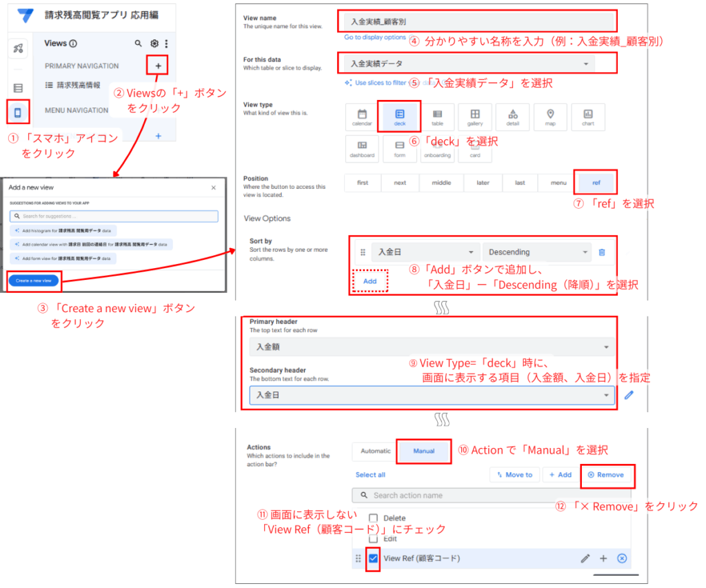
Task: Open the Views settings gear icon
Action: tap(154, 43)
